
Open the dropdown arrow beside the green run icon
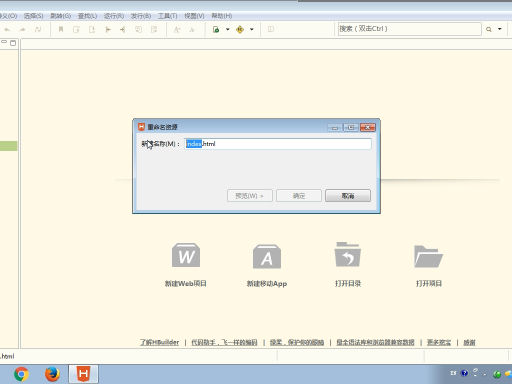click(228, 29)
